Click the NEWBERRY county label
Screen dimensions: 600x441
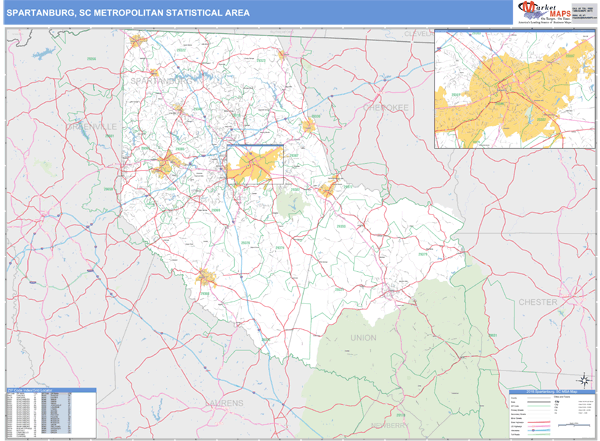390,425
